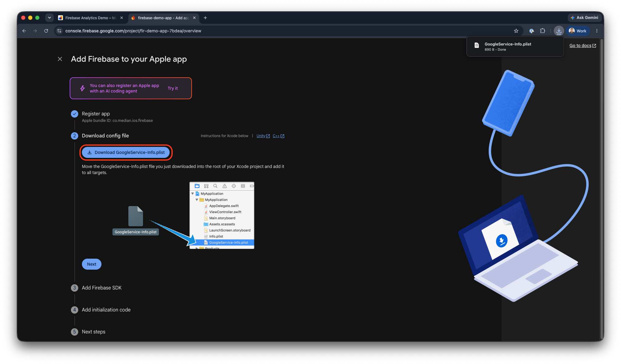
Task: Click the browser Forward arrow
Action: tap(35, 31)
